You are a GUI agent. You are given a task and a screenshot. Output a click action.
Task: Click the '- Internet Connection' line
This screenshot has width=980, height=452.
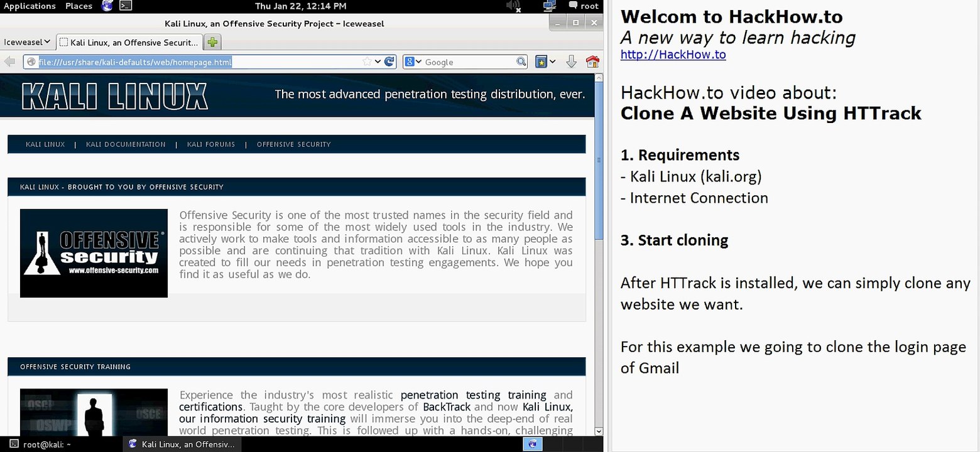point(694,198)
